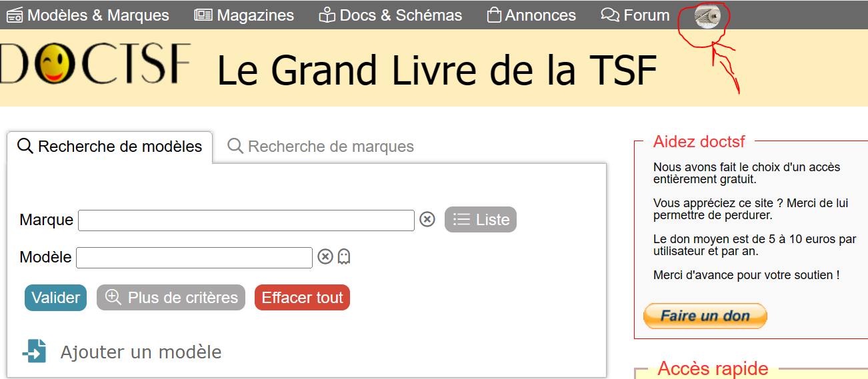Click the Ajouter un modèle link
The image size is (868, 379).
click(x=141, y=352)
